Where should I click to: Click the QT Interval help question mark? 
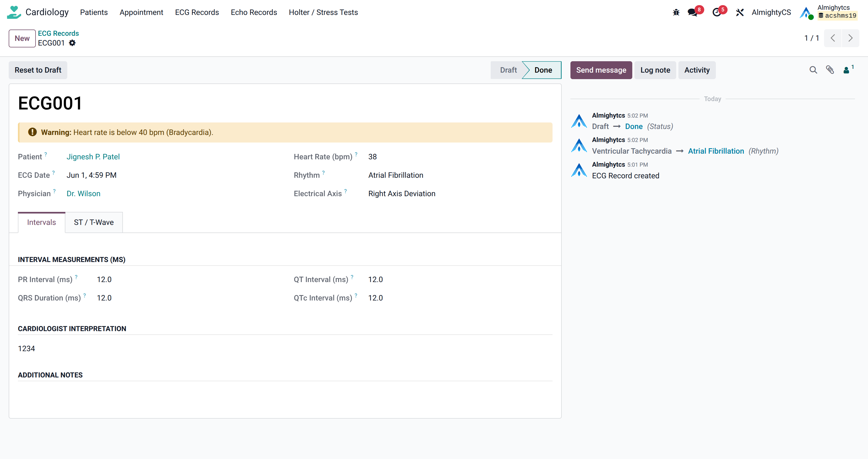click(352, 277)
